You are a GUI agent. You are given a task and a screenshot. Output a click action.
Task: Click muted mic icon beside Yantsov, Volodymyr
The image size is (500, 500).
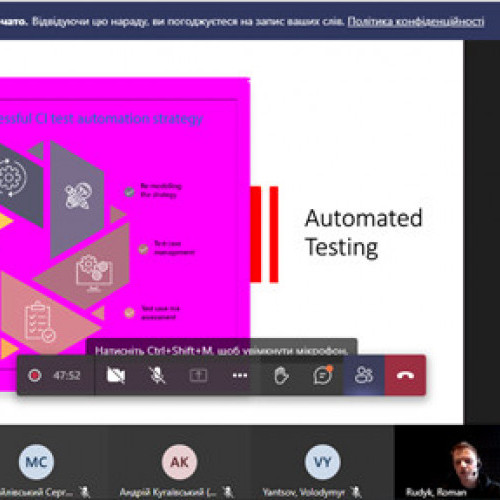coord(356,492)
